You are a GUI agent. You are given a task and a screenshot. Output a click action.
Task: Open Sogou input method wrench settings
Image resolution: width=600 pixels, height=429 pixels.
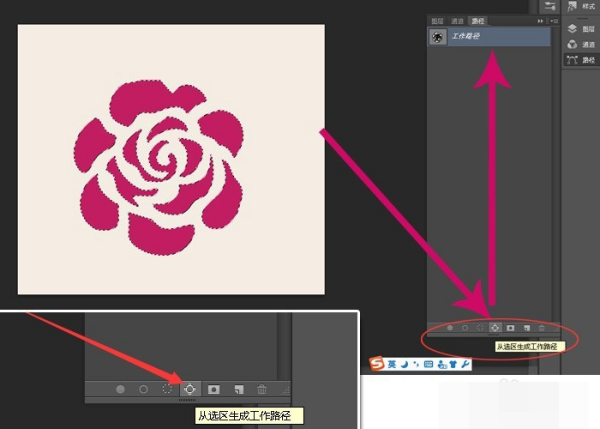pos(465,364)
